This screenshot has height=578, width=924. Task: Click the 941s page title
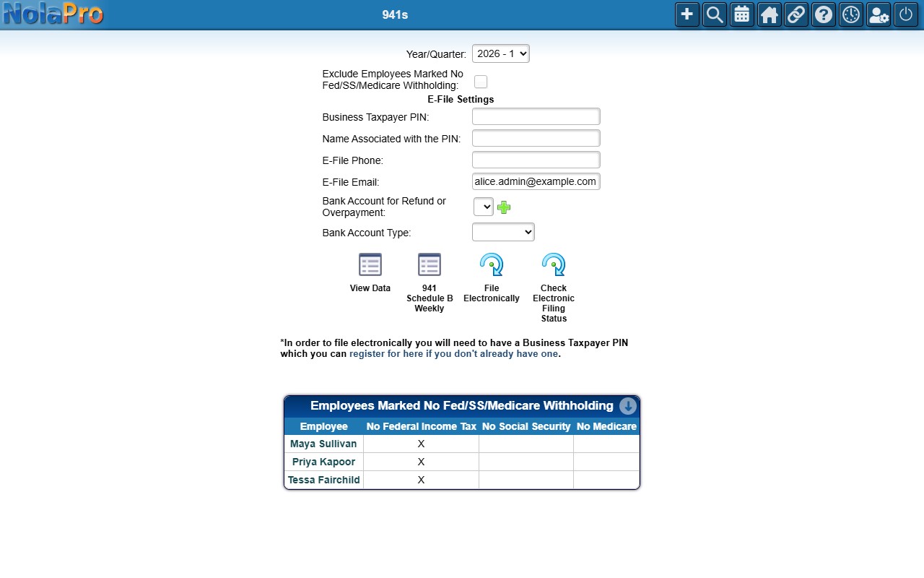tap(396, 14)
